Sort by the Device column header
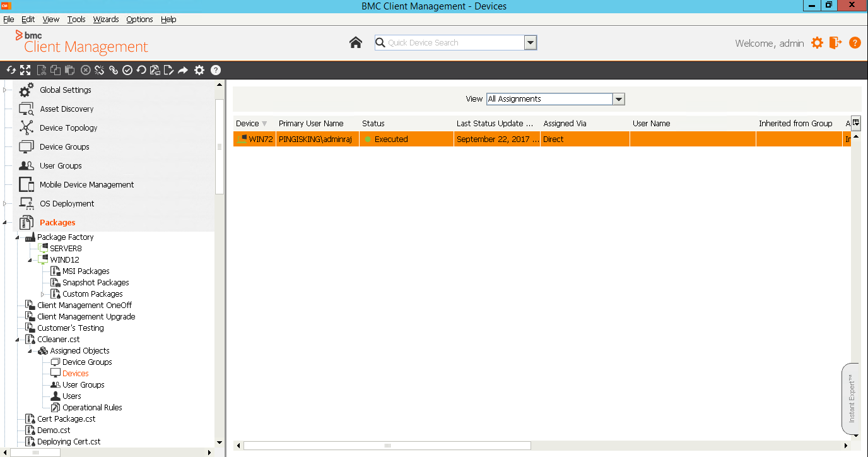The height and width of the screenshot is (457, 868). tap(254, 124)
